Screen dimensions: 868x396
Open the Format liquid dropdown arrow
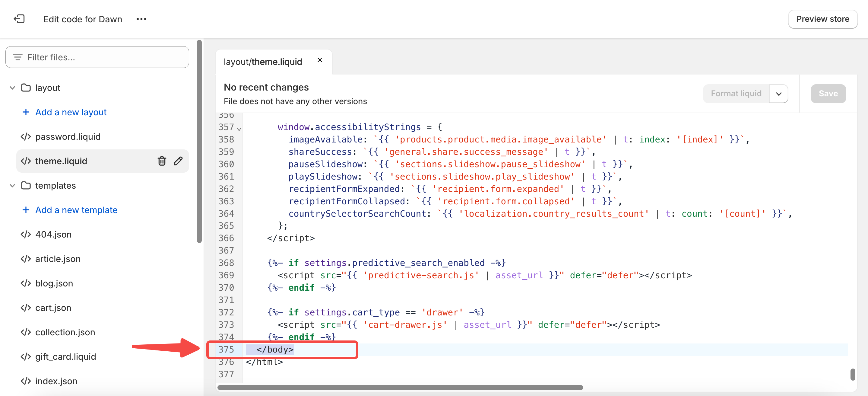778,94
